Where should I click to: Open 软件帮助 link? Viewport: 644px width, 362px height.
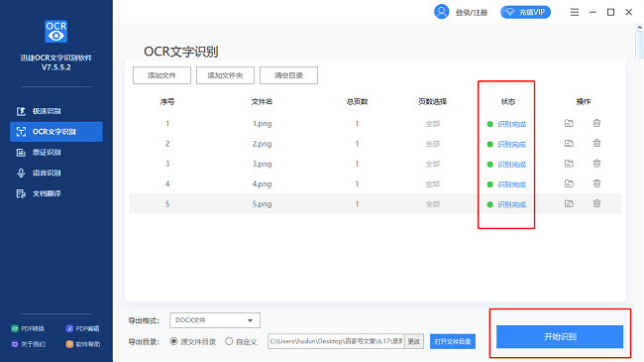82,344
